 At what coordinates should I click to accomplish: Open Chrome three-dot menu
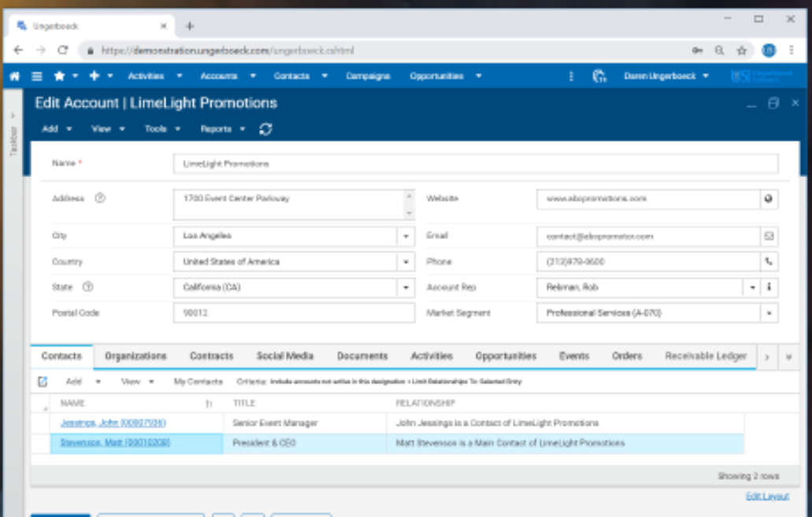coord(792,50)
